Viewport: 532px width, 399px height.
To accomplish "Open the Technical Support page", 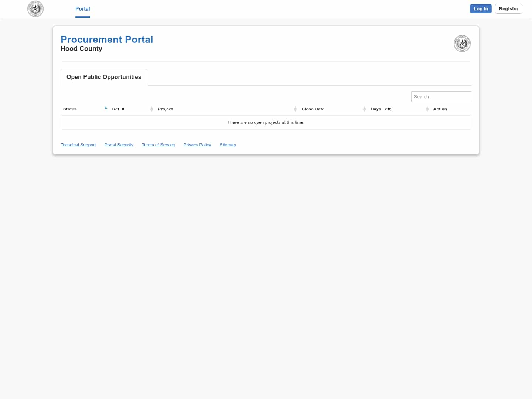I will 78,144.
